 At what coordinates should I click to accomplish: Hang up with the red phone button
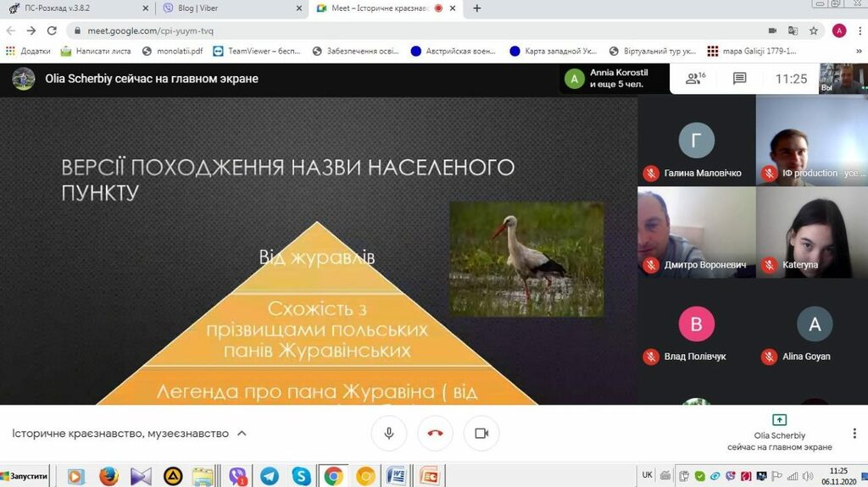(435, 433)
